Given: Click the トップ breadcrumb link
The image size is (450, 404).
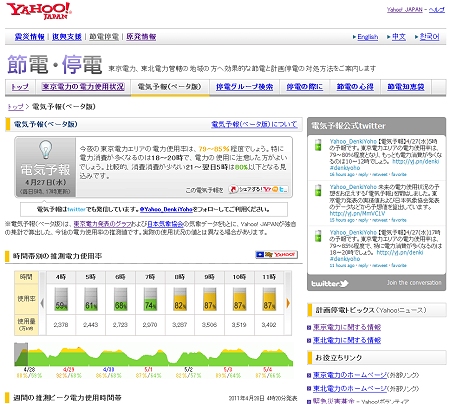Looking at the screenshot, I should 16,107.
